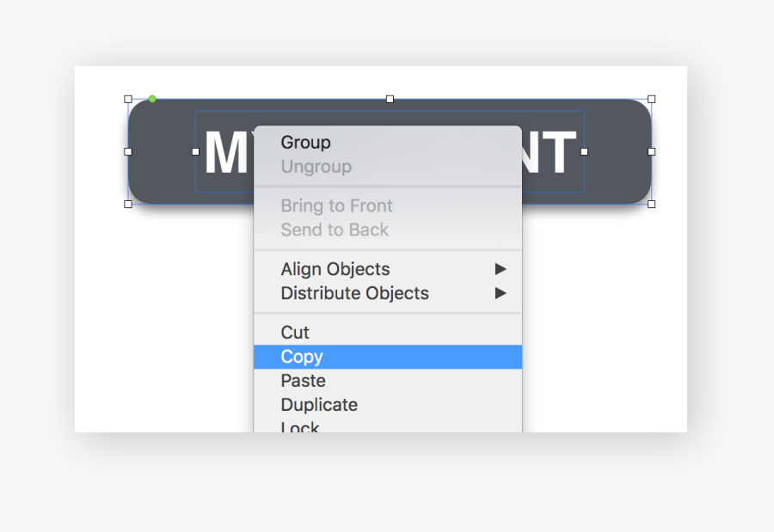
Task: Select Duplicate to copy the shape
Action: (x=319, y=404)
